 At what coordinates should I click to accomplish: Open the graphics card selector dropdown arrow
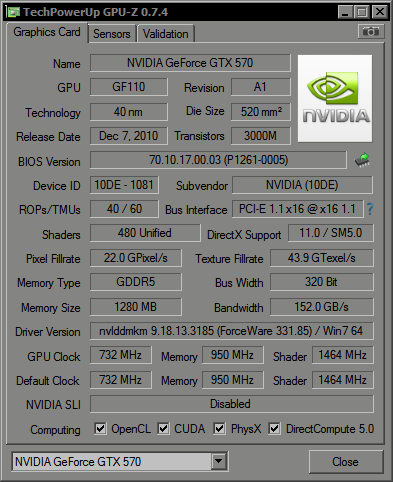[x=219, y=461]
